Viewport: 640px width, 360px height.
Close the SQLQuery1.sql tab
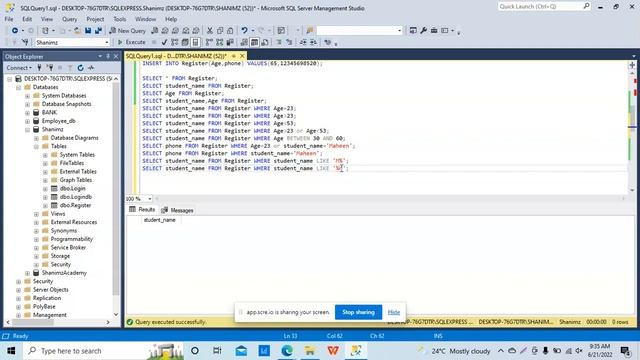(x=242, y=56)
